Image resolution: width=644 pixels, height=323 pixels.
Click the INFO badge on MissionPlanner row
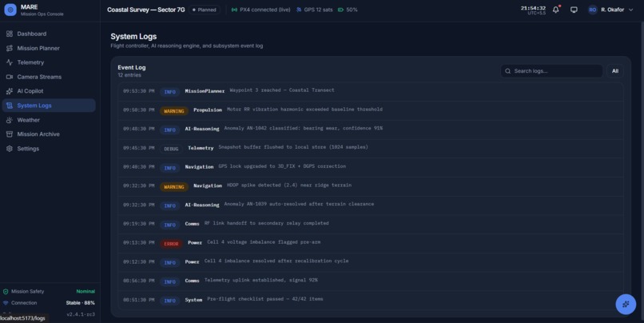[x=169, y=92]
